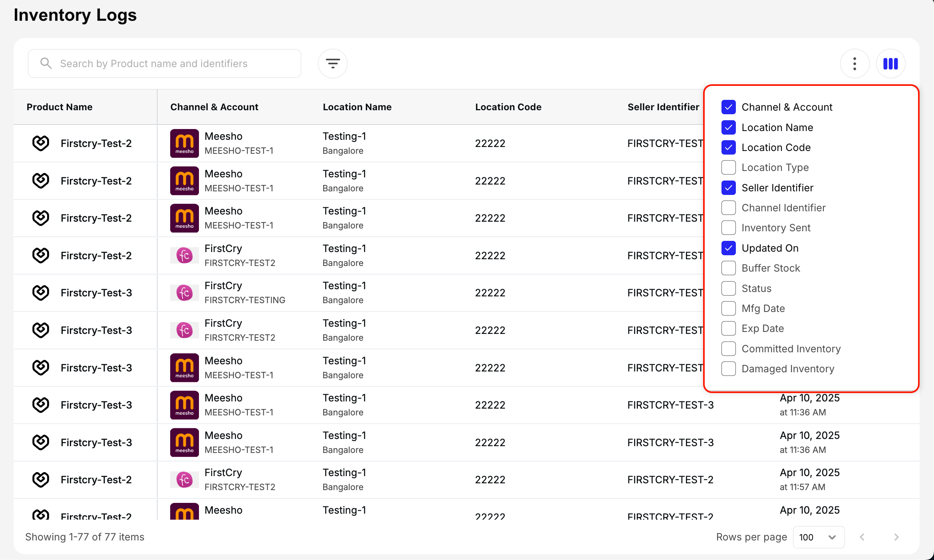Enable the Buffer Stock column
Screen dimensions: 934x560
728,268
